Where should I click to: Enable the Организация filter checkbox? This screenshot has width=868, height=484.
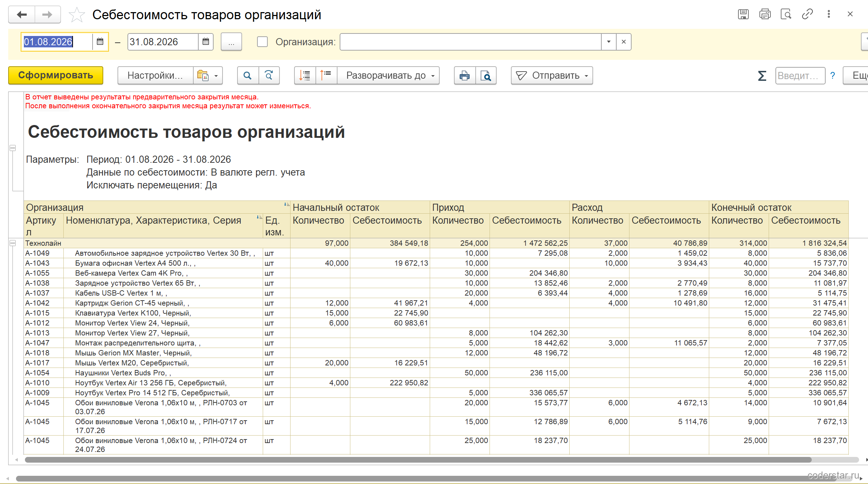[x=262, y=42]
